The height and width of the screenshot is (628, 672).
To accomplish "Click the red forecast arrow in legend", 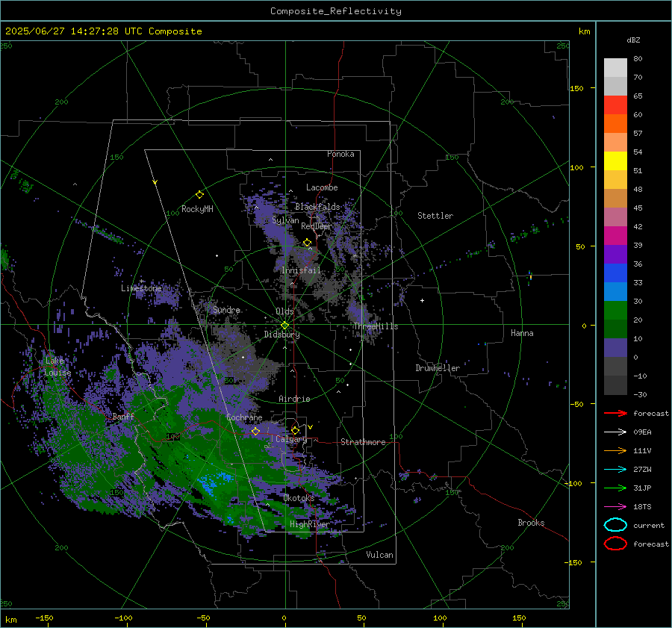I will click(615, 413).
